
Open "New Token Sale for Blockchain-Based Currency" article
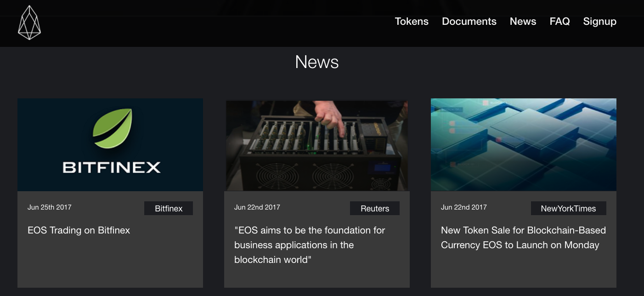[523, 238]
